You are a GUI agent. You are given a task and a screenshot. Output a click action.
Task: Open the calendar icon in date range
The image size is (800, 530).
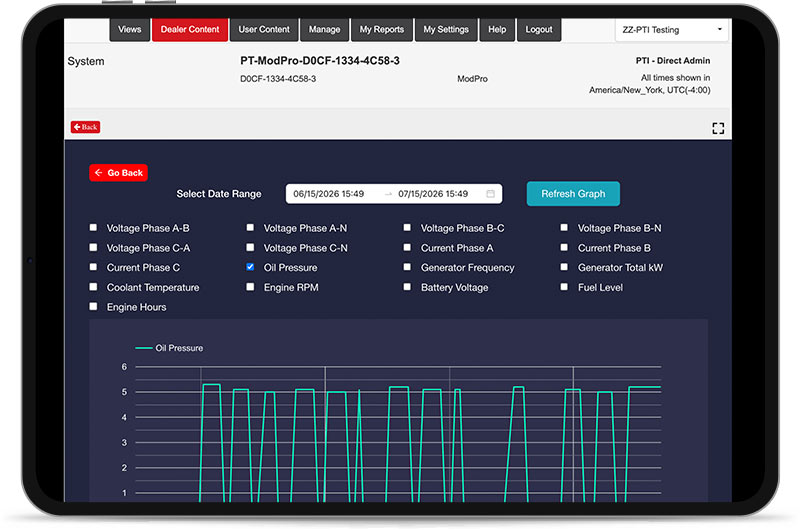[x=490, y=194]
